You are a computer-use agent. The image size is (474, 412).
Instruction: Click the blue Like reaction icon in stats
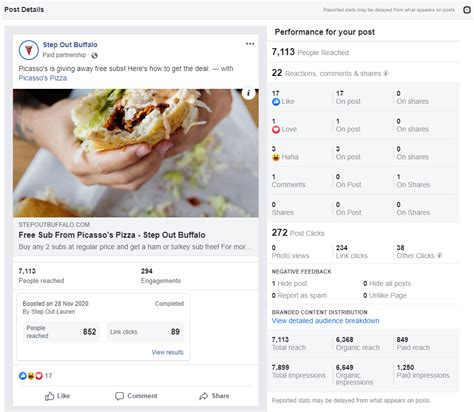click(x=276, y=102)
